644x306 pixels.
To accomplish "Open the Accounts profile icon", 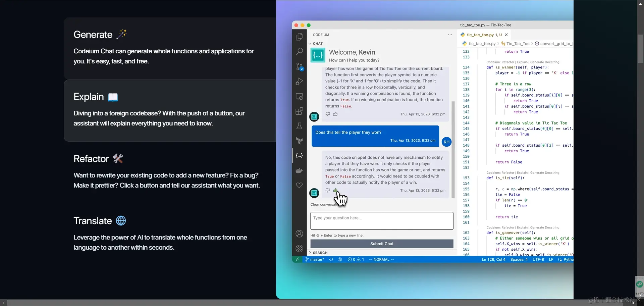I will tap(299, 234).
